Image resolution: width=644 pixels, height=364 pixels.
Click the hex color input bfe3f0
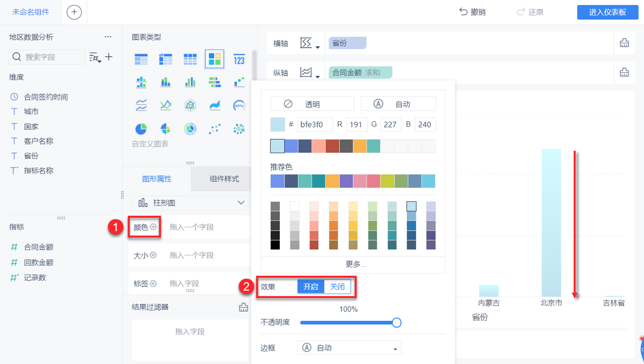[315, 124]
